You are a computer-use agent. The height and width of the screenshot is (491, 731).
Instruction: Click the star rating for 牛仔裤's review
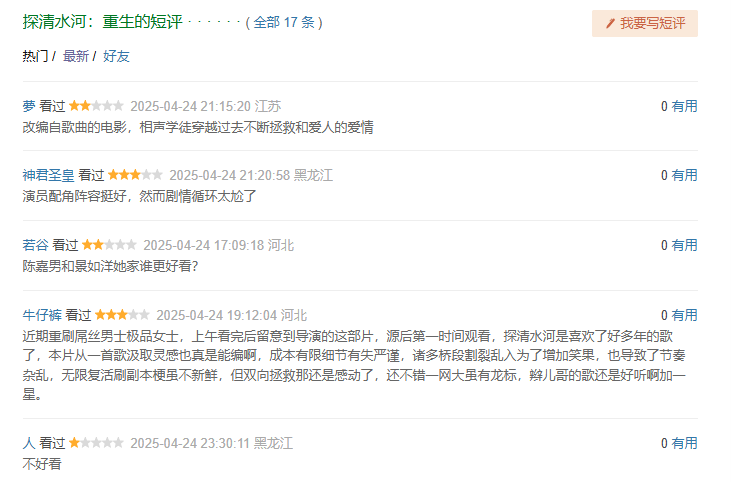click(122, 315)
